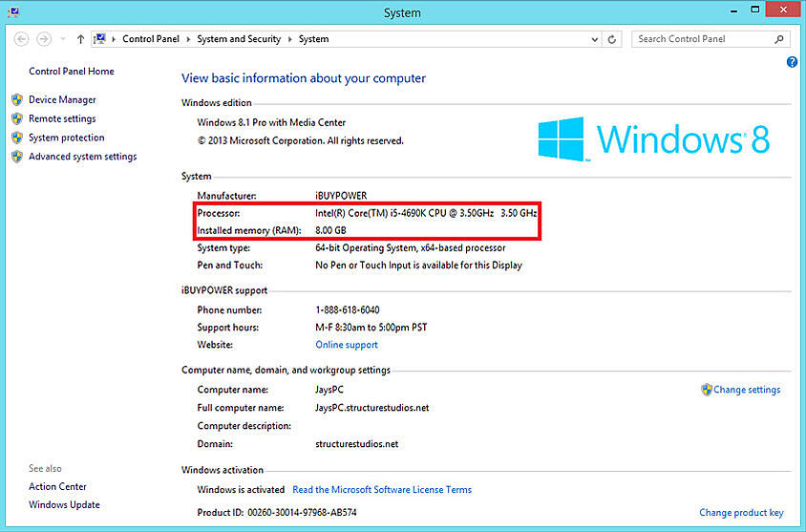Select System and Security breadcrumb
Image resolution: width=806 pixels, height=532 pixels.
click(239, 39)
